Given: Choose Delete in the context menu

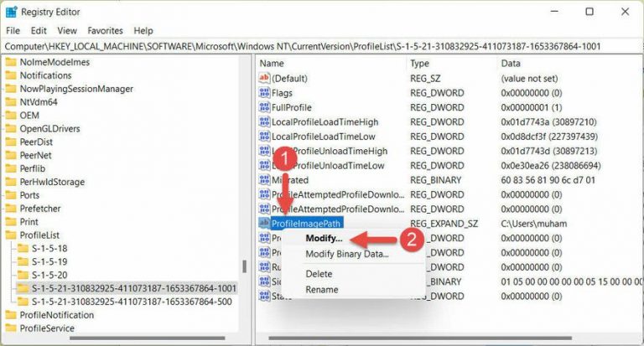Looking at the screenshot, I should click(319, 274).
